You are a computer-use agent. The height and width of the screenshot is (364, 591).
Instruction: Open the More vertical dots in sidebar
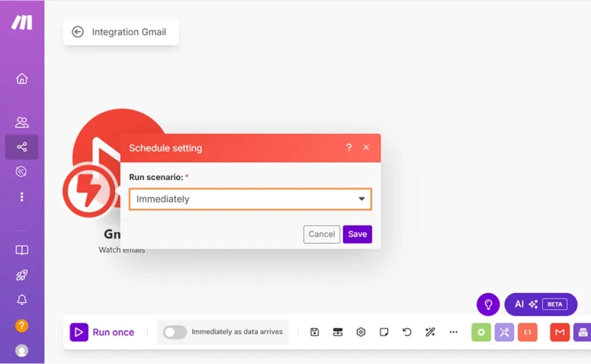pyautogui.click(x=21, y=196)
